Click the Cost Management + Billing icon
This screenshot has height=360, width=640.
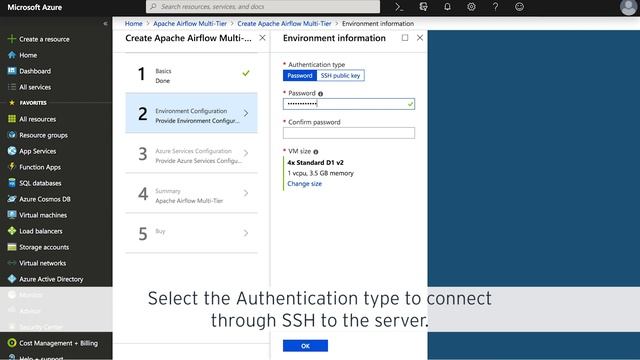[11, 343]
